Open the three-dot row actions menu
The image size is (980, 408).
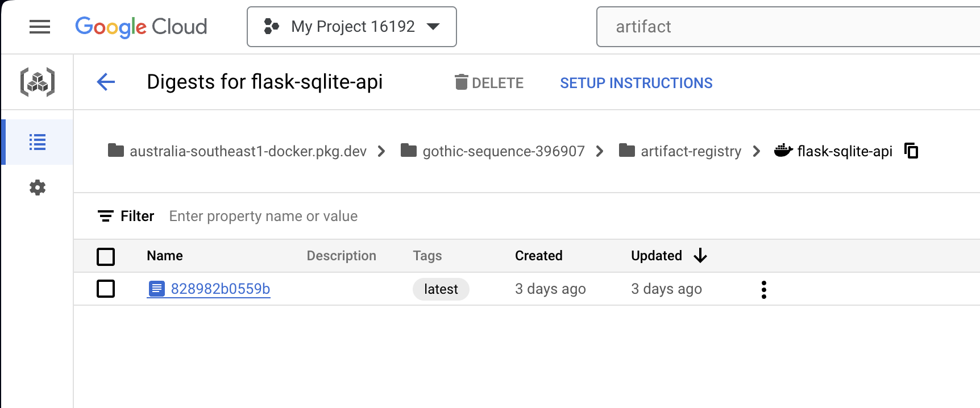[763, 289]
